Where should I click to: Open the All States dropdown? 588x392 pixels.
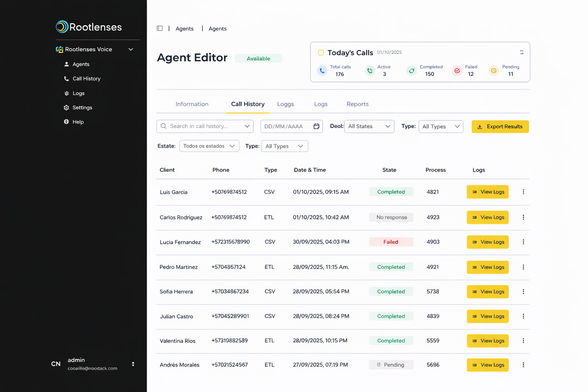369,126
